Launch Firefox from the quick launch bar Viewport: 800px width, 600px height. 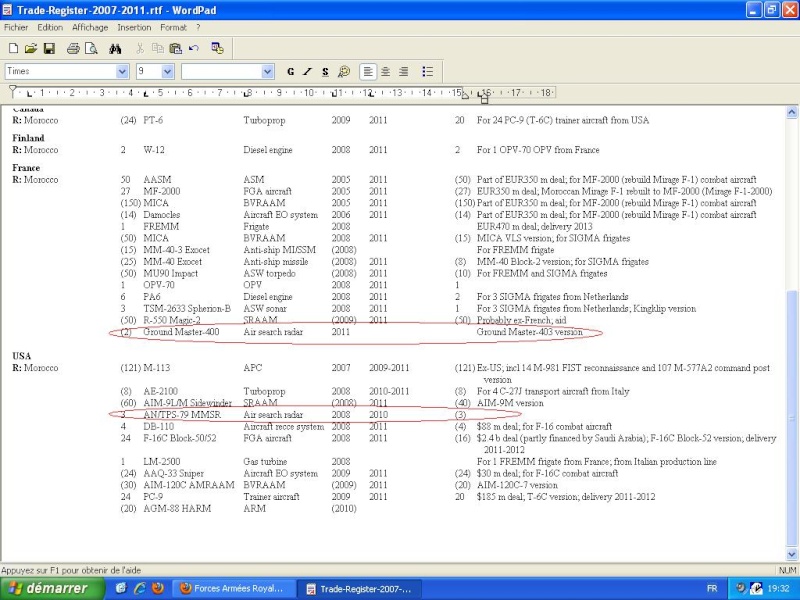158,588
